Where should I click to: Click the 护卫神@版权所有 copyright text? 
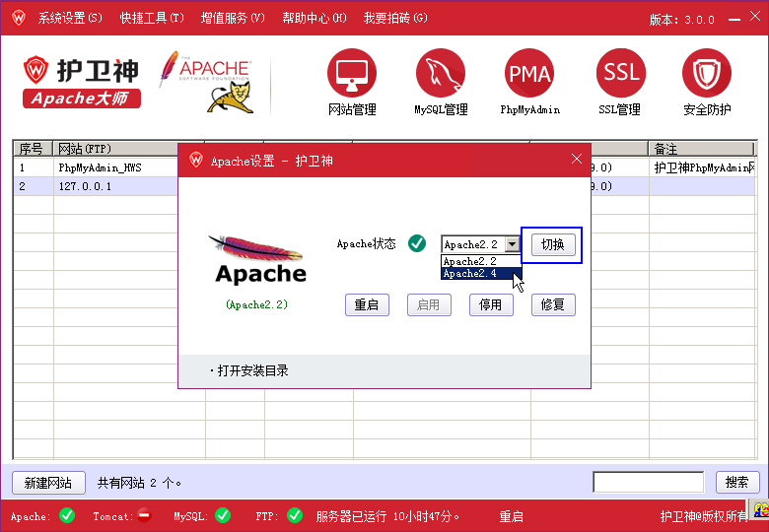[703, 516]
